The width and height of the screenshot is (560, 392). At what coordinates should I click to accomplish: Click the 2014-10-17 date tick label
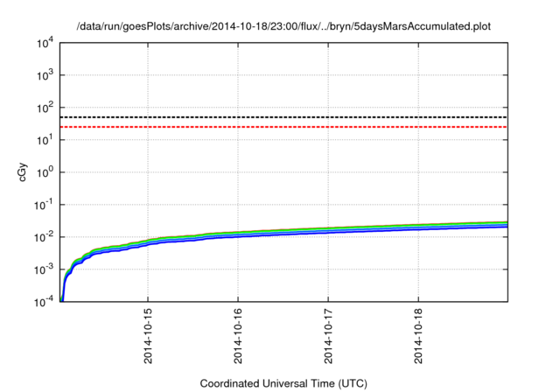[x=328, y=336]
